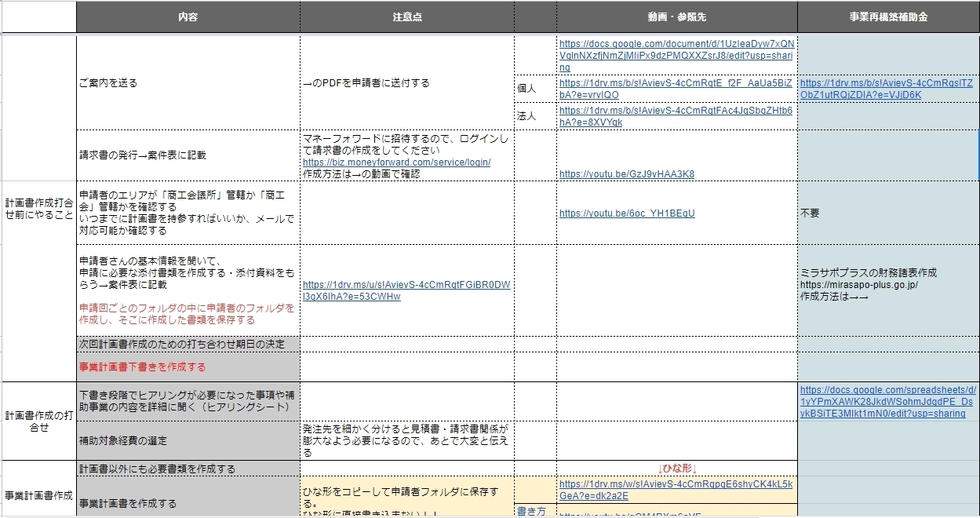Open the Google Docs document link
Viewport: 980px width, 518px height.
(676, 55)
